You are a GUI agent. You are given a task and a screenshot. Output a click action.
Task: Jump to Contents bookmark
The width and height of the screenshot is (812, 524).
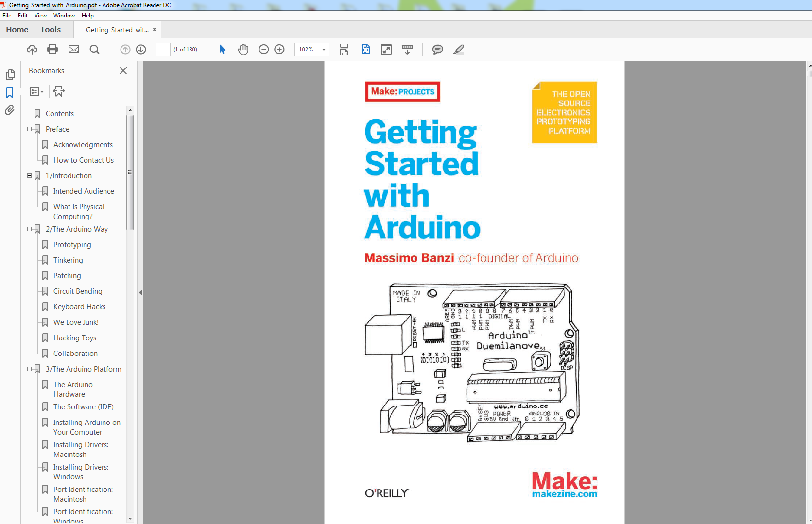tap(60, 114)
